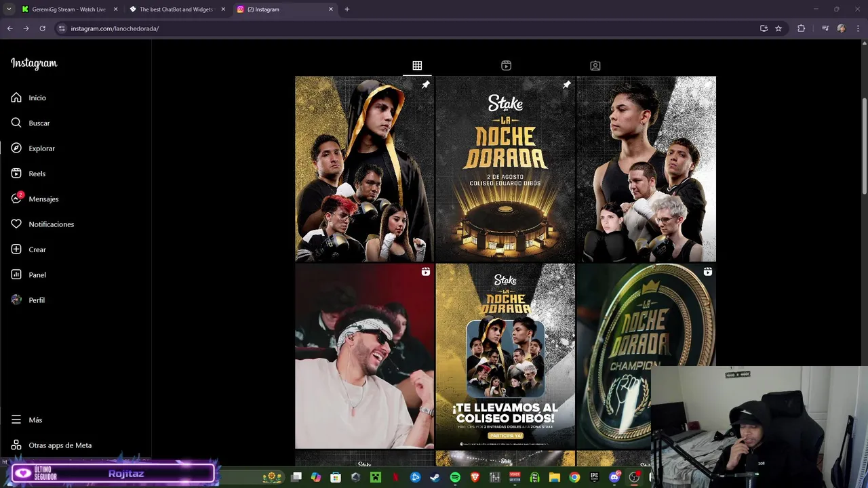
Task: Reload the Instagram page
Action: (x=42, y=28)
